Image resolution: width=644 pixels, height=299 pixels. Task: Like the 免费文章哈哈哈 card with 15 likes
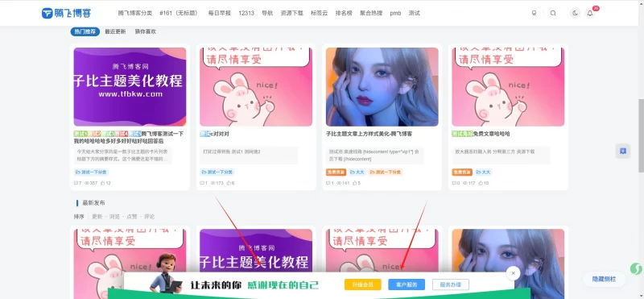tap(484, 183)
